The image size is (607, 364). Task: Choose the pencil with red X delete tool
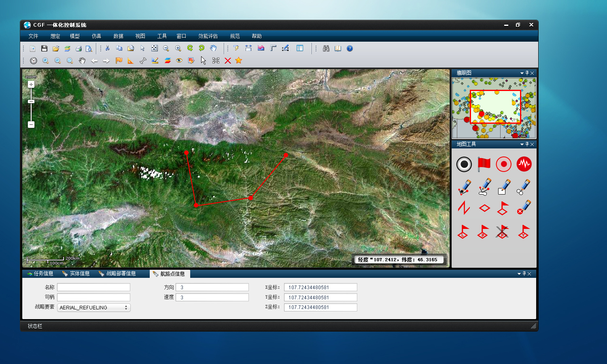coord(524,207)
